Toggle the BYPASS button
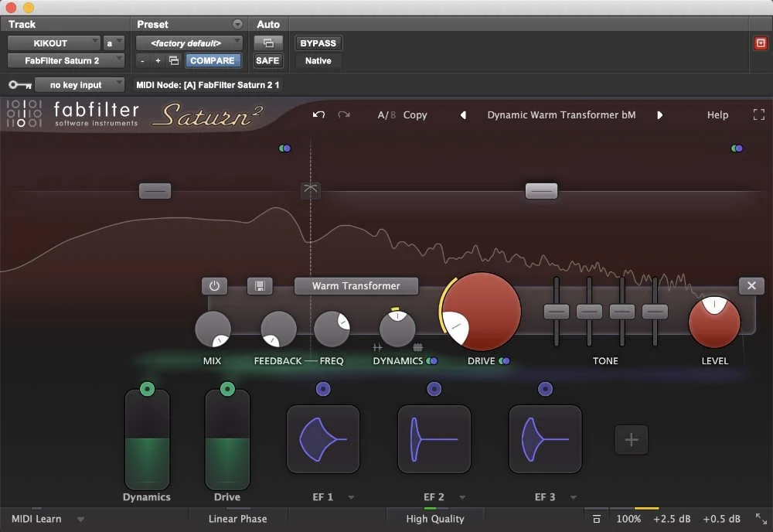 (x=318, y=43)
